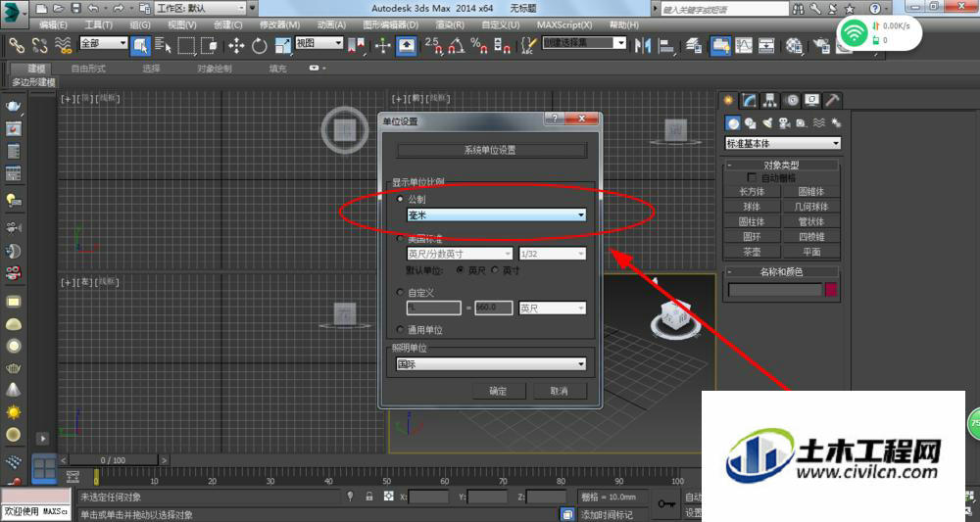980x522 pixels.
Task: Switch to the Hierarchy panel tab
Action: click(x=770, y=100)
